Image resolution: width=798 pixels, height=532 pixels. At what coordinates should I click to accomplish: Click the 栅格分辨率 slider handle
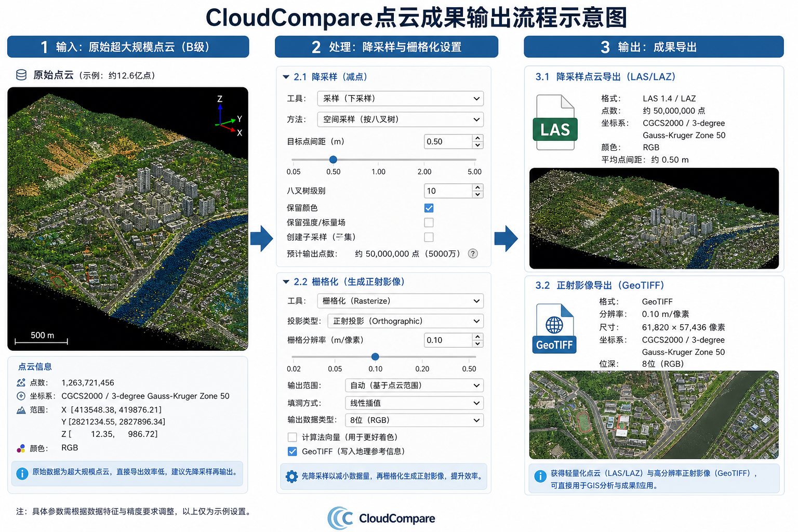[x=375, y=356]
